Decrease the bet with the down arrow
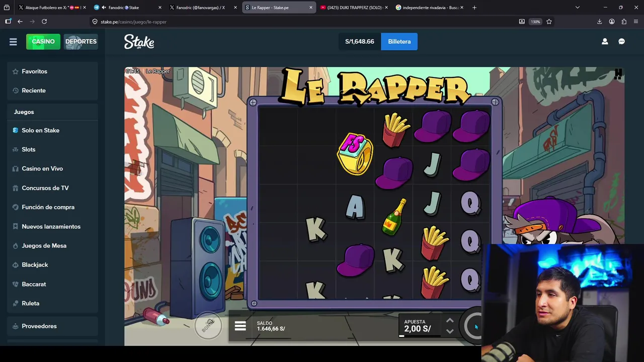Screen dimensions: 644x362 click(x=450, y=331)
